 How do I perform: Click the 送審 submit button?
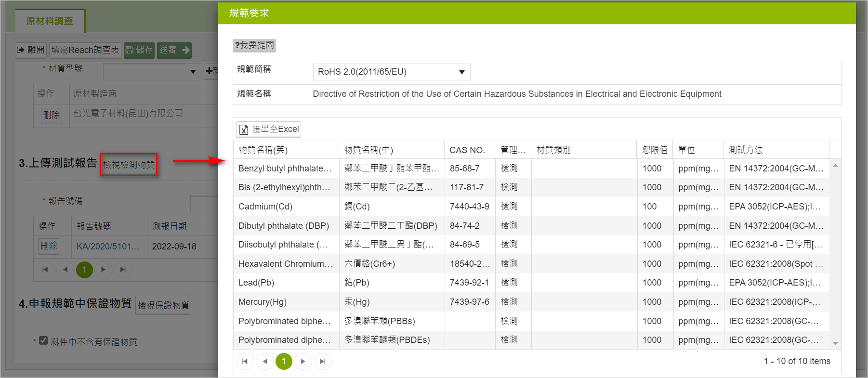click(174, 50)
